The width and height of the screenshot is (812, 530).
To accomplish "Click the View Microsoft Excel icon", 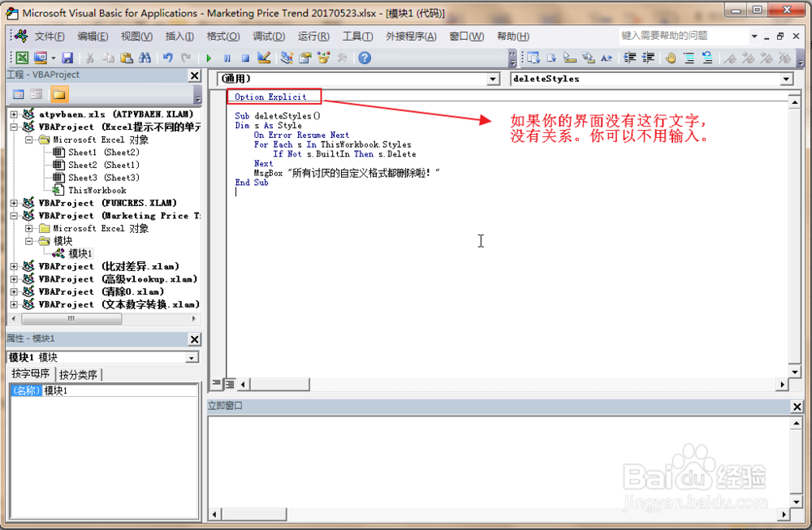I will 22,58.
